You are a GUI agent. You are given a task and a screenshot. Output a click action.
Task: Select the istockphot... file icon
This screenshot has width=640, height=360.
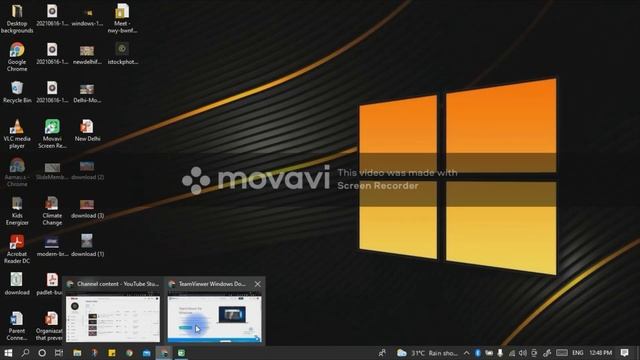pos(122,53)
